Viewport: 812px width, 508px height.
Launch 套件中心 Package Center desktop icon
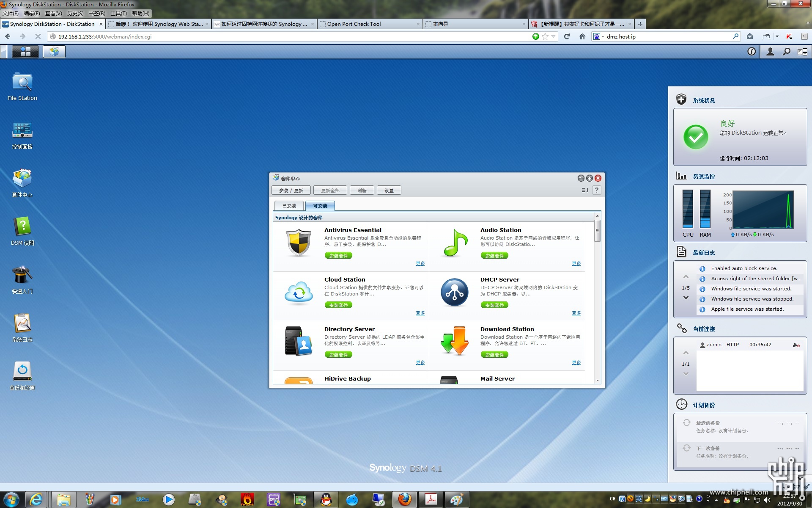pyautogui.click(x=22, y=183)
